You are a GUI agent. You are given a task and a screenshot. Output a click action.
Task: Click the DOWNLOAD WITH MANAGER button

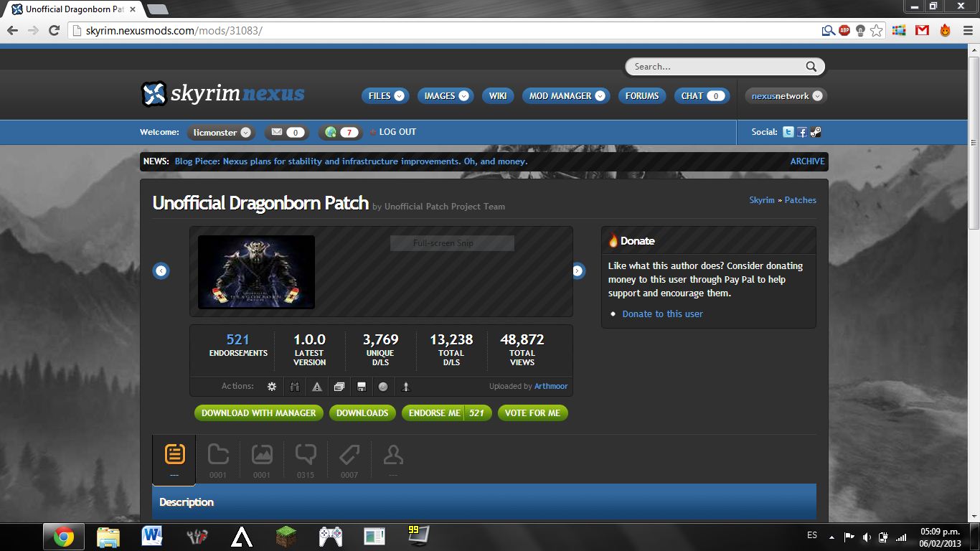coord(258,413)
